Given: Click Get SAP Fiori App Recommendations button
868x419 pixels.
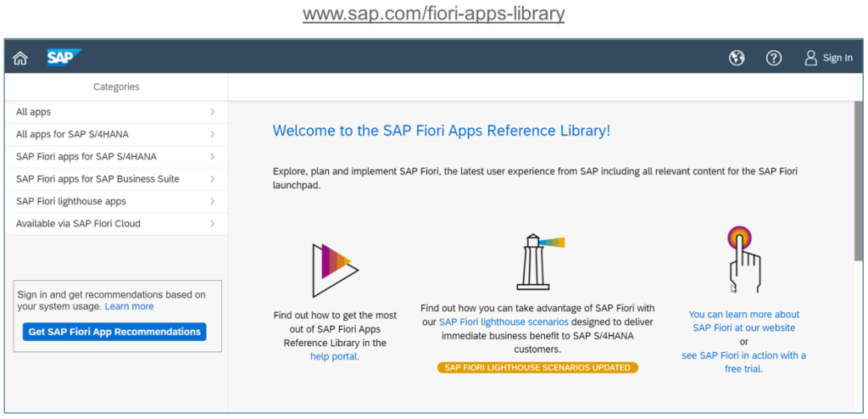Looking at the screenshot, I should pos(114,332).
